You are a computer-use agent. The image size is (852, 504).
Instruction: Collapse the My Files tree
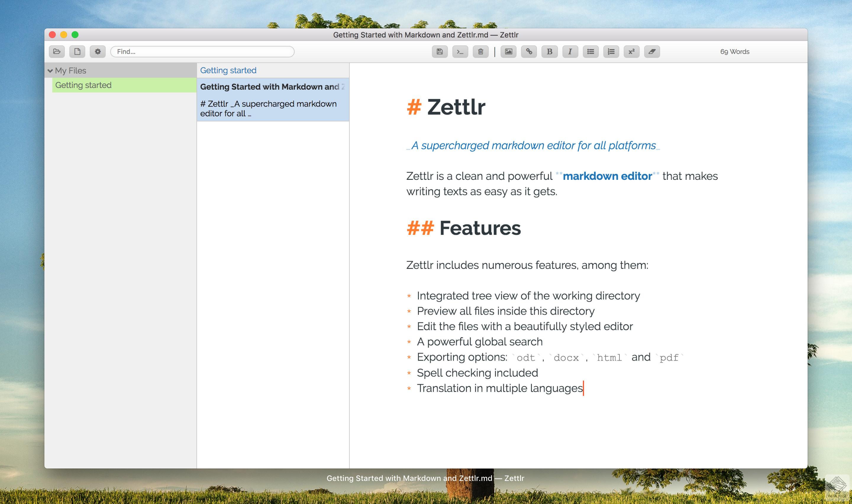(50, 71)
